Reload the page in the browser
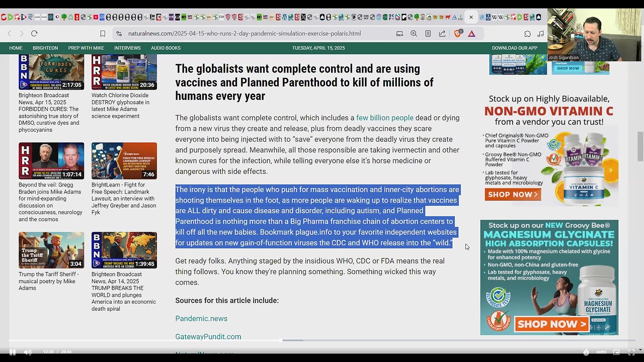The image size is (644, 362). pyautogui.click(x=34, y=34)
